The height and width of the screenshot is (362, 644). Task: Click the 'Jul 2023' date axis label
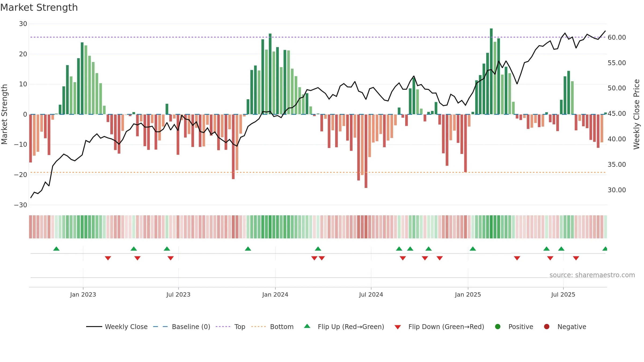pos(178,295)
